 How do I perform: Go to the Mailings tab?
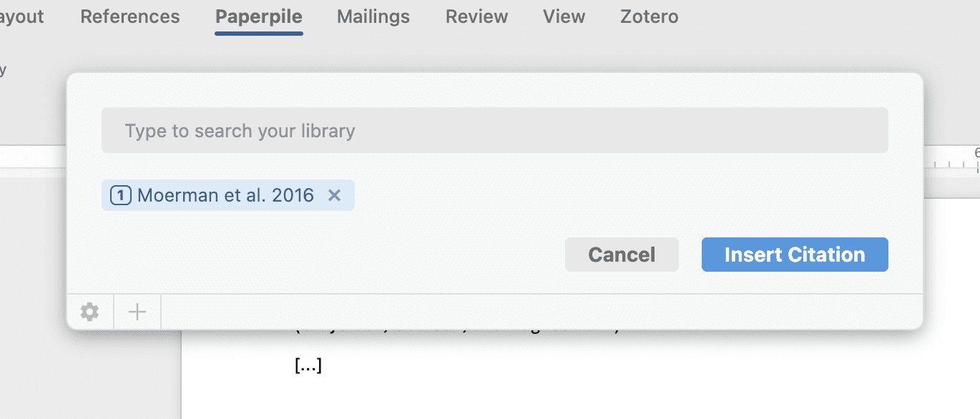coord(373,16)
